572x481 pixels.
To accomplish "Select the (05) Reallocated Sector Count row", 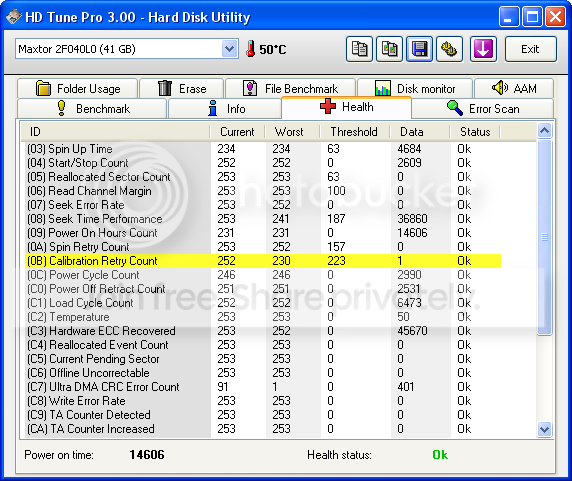I will point(263,177).
